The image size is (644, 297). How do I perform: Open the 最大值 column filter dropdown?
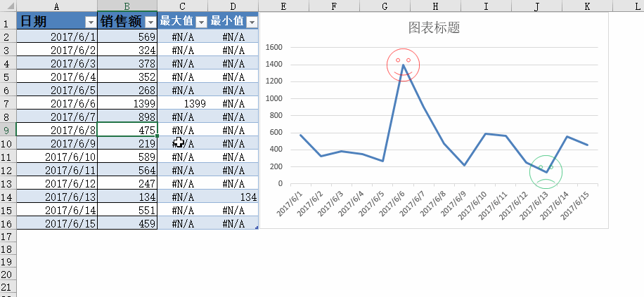[201, 22]
